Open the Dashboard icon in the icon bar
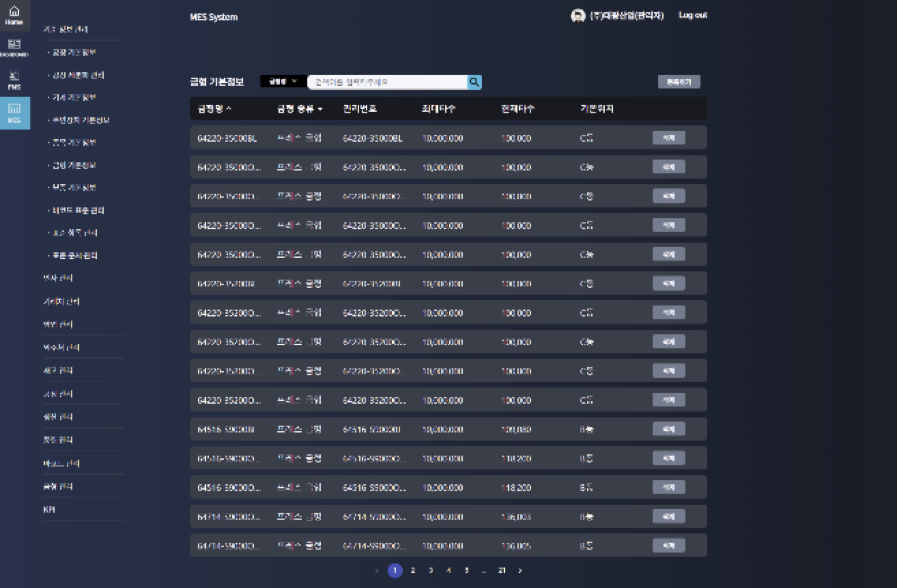The height and width of the screenshot is (588, 897). [x=14, y=48]
